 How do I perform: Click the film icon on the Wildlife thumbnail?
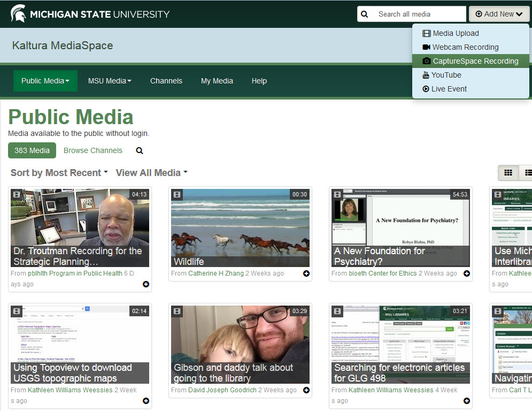coord(177,194)
